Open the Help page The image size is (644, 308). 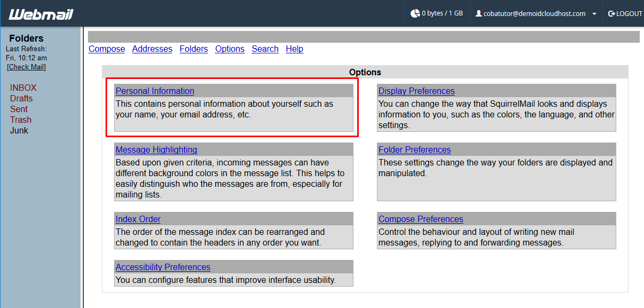coord(294,49)
